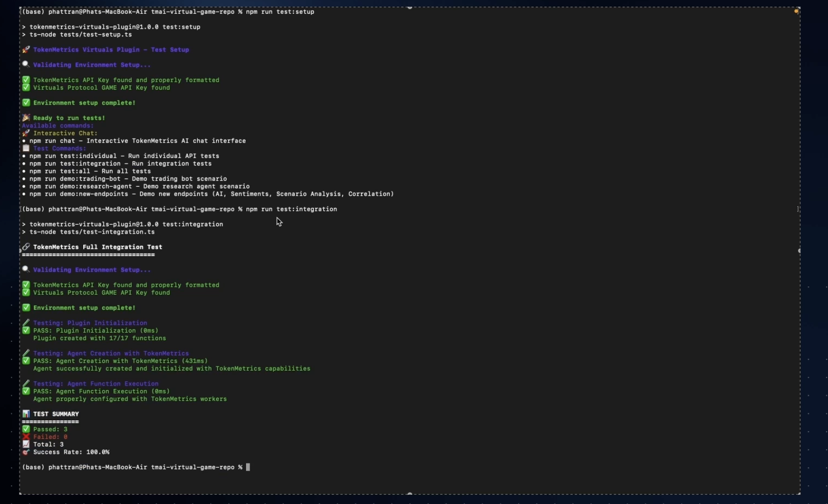Click the rocket icon beside TokenMetrics Virtuals Plugin header
This screenshot has width=828, height=504.
(x=26, y=49)
